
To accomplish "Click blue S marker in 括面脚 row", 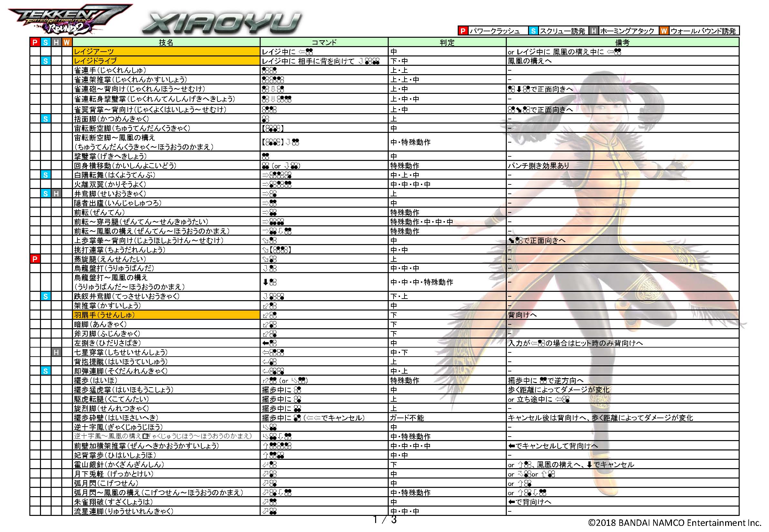I will coord(46,119).
